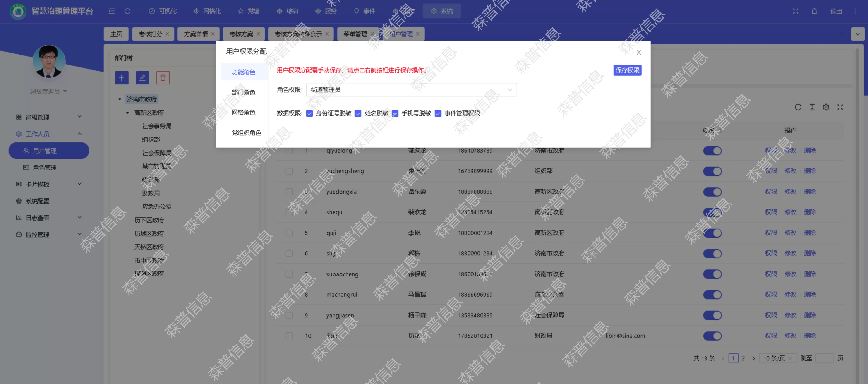Add a department with the plus icon

122,78
